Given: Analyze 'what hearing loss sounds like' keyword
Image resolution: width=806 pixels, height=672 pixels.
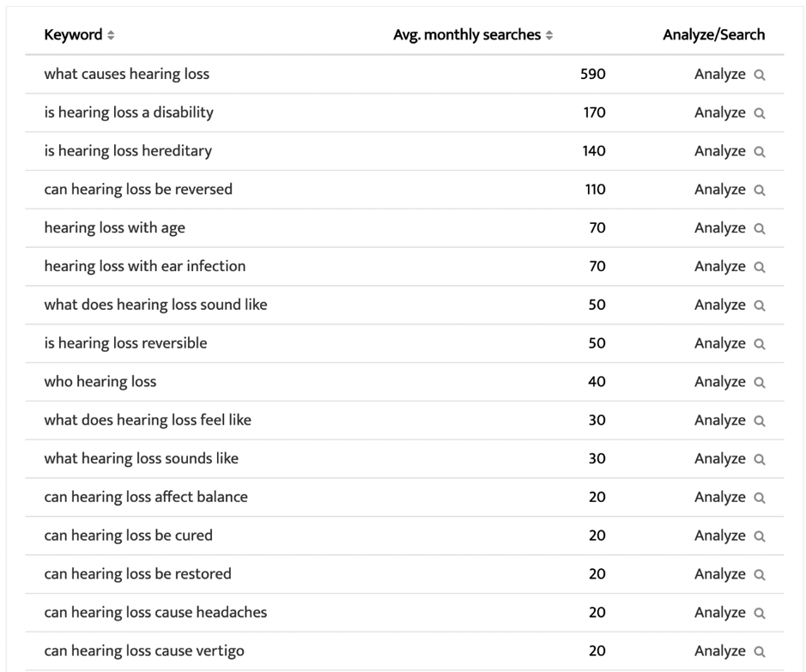Looking at the screenshot, I should pyautogui.click(x=719, y=458).
